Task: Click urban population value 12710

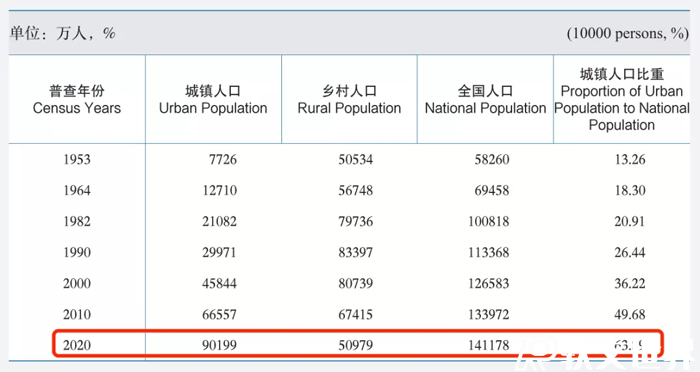Action: click(x=219, y=190)
